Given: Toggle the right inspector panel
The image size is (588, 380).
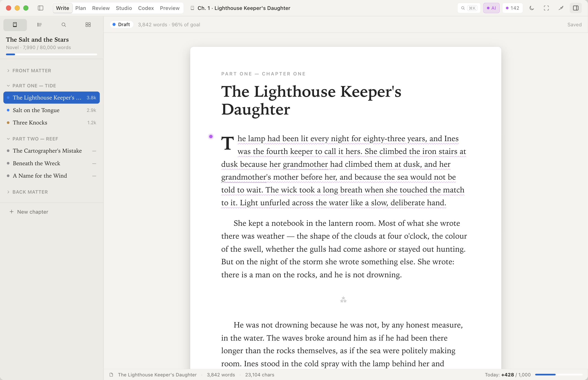Looking at the screenshot, I should [x=576, y=8].
